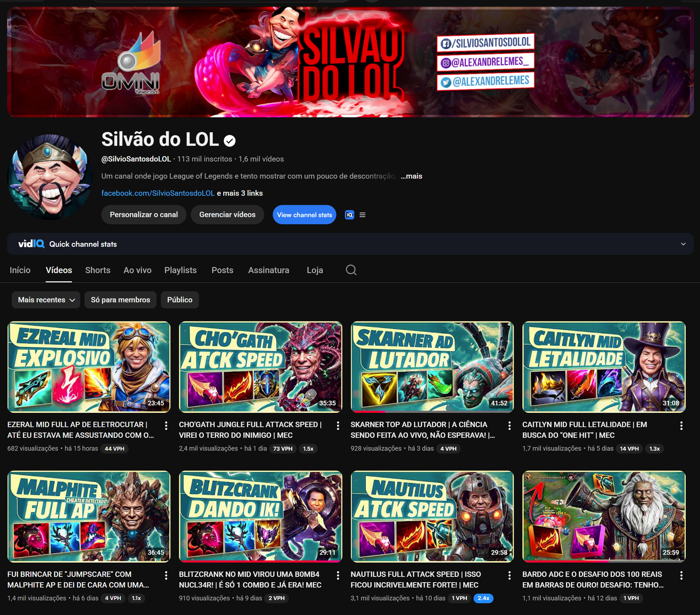Image resolution: width=700 pixels, height=615 pixels.
Task: Click the vidIQ icon beside View channel stats
Action: tap(349, 215)
